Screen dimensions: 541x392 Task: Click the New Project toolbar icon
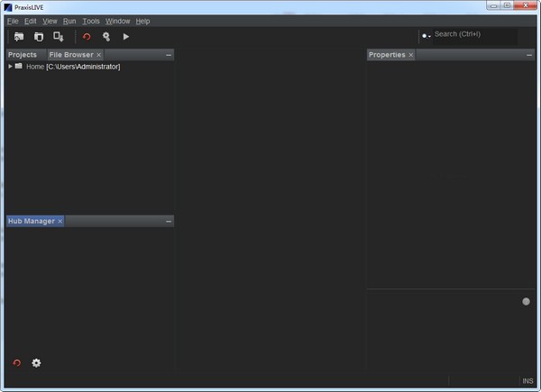click(x=19, y=37)
